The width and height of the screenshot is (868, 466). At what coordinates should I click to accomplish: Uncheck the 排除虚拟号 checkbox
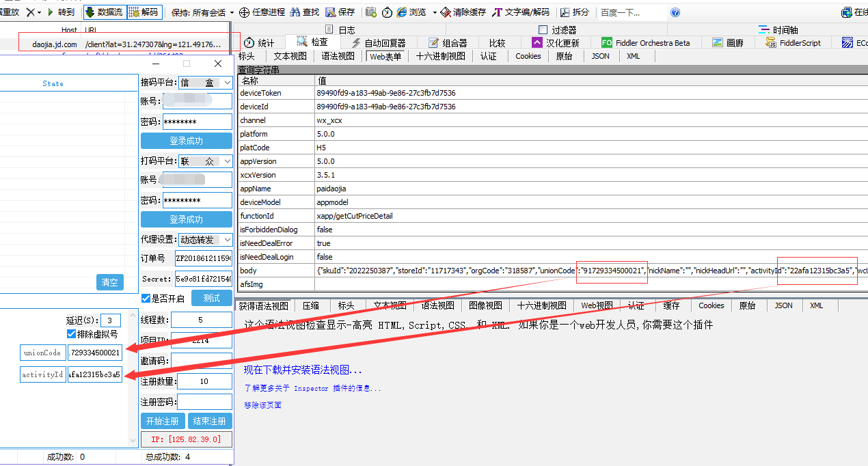point(72,334)
